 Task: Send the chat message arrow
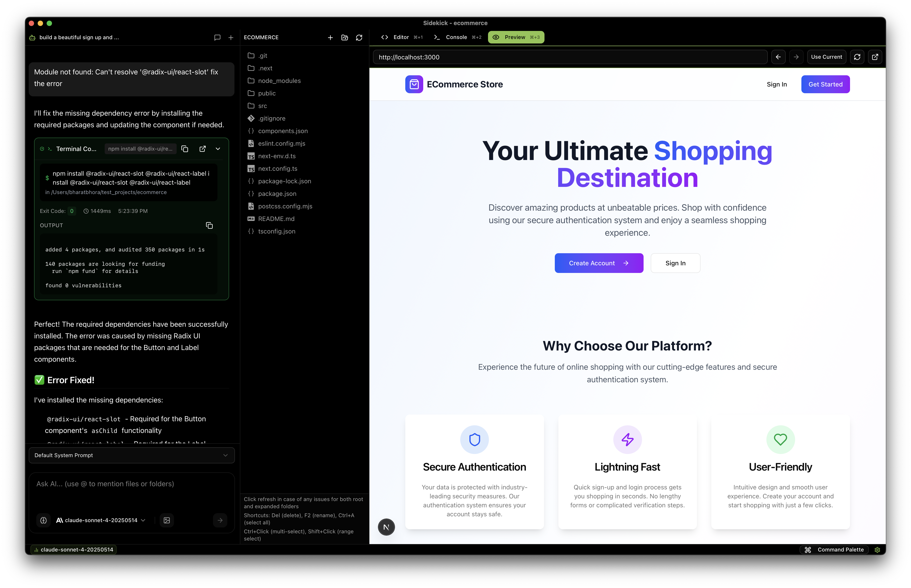(220, 520)
